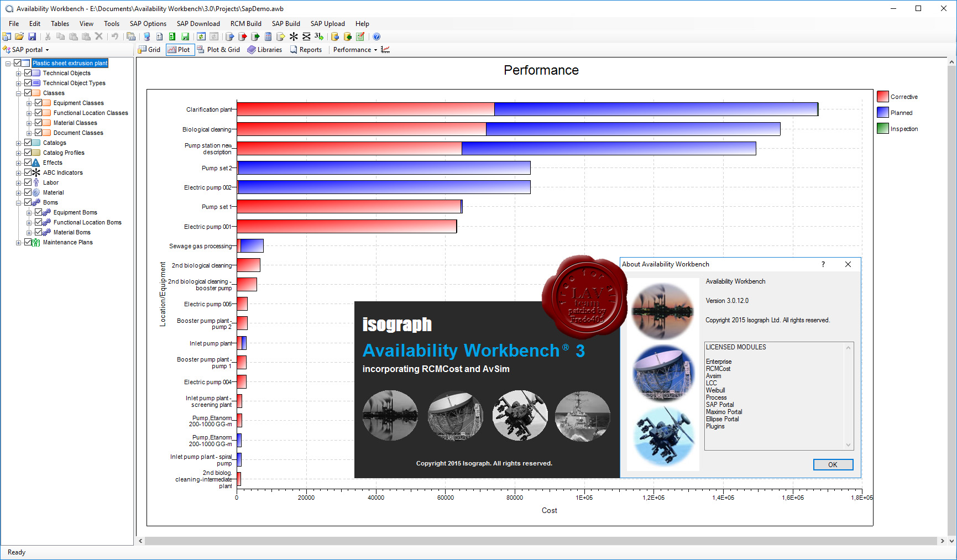
Task: Open the Reports view
Action: (x=306, y=50)
